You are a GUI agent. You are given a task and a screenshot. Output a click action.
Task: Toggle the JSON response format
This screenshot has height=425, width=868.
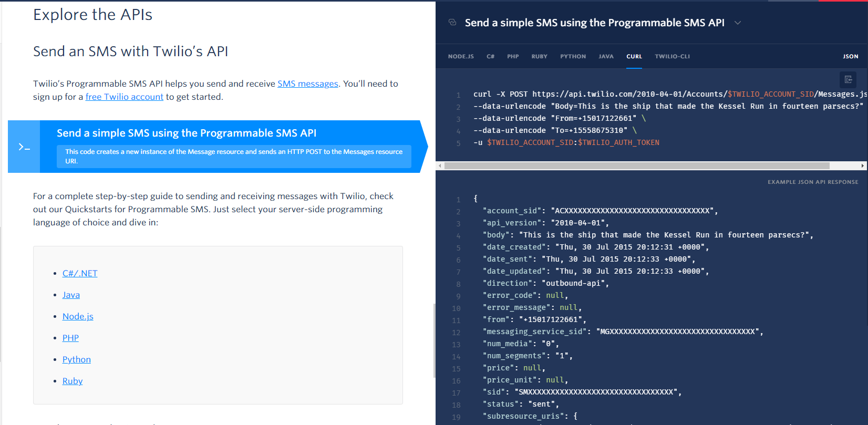[x=850, y=56]
